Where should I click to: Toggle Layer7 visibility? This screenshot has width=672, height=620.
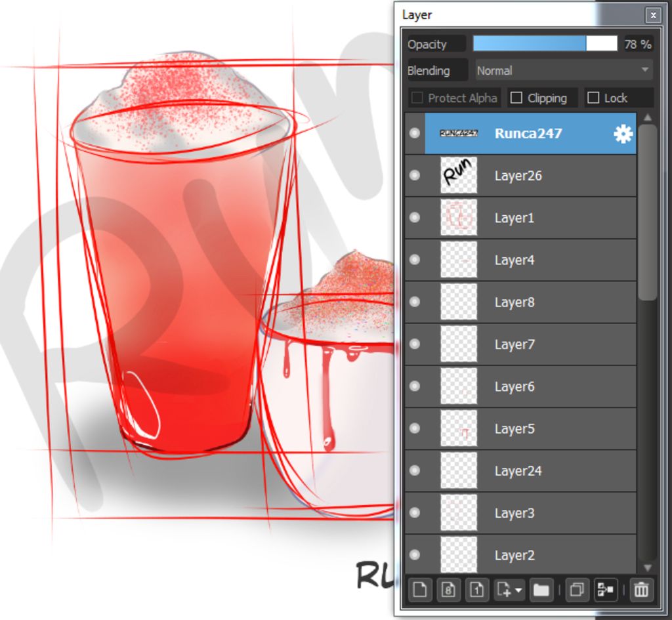coord(415,344)
